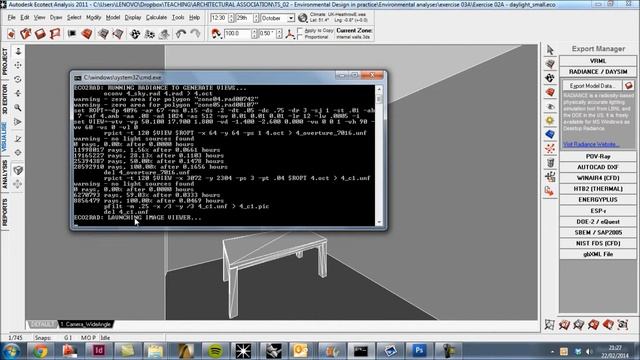Open the Display menu
This screenshot has width=640, height=360.
coord(133,18)
